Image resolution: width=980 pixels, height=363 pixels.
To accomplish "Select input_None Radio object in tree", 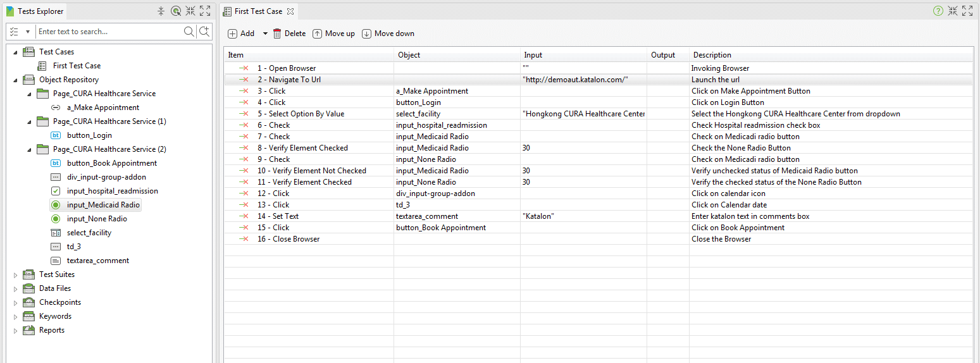I will click(97, 219).
